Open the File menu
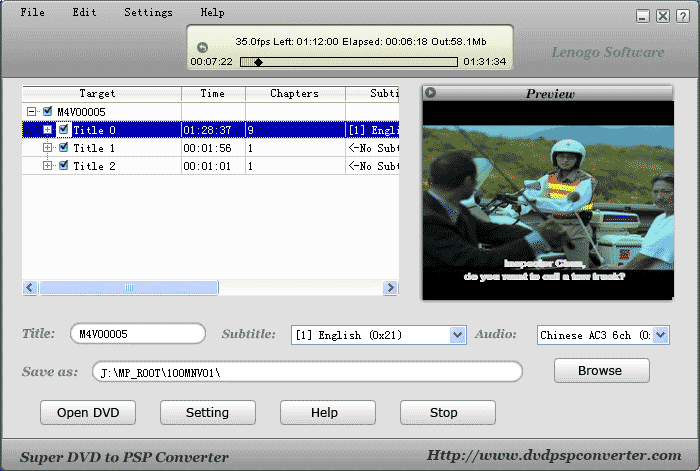 (32, 13)
